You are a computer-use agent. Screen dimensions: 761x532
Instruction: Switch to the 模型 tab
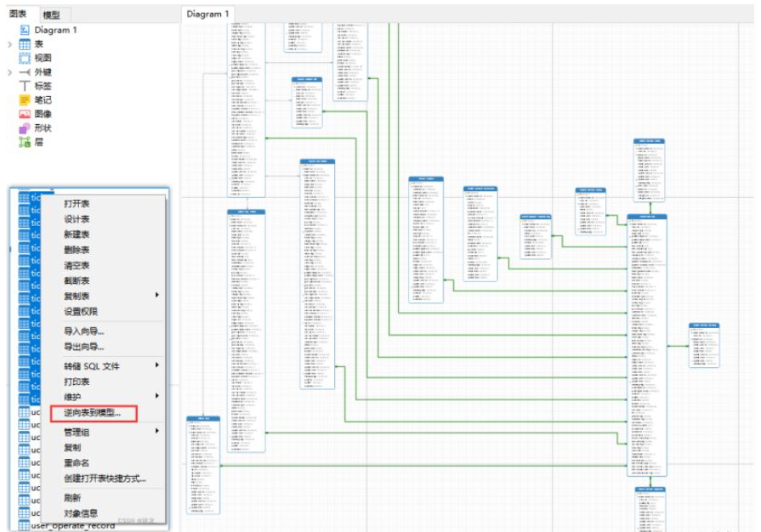[51, 15]
